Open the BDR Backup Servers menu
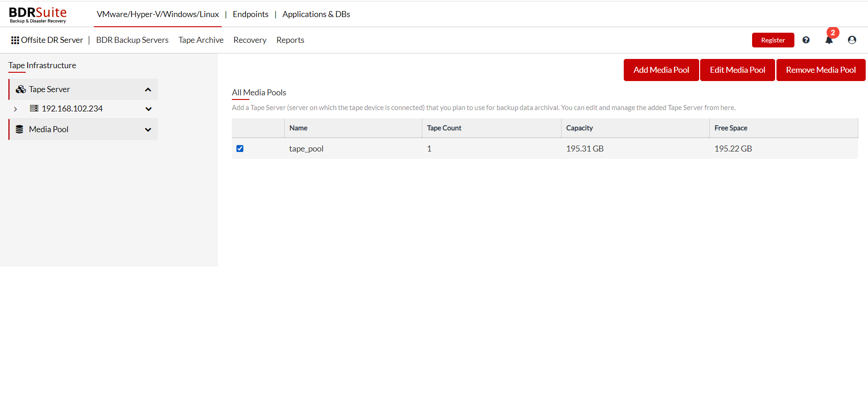This screenshot has width=868, height=420. click(132, 40)
